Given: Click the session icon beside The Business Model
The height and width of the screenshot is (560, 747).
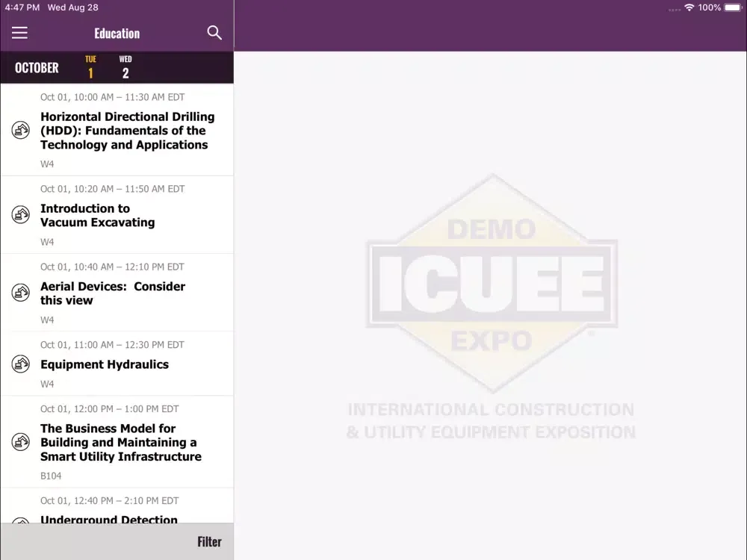Looking at the screenshot, I should [20, 441].
